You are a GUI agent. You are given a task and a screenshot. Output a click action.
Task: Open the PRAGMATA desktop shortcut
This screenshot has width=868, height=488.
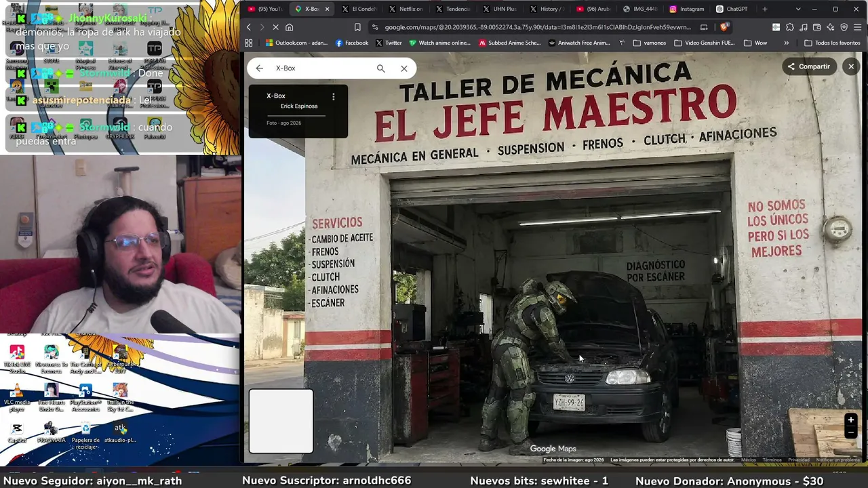click(x=52, y=432)
